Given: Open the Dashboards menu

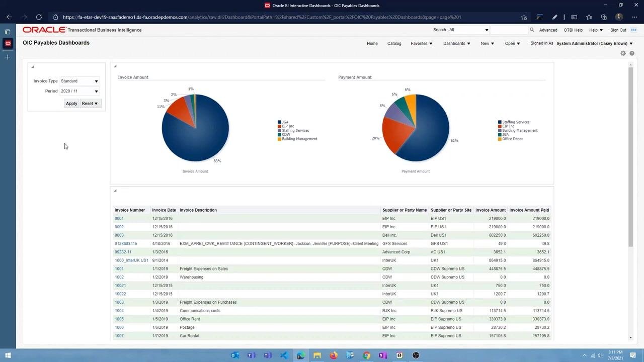Looking at the screenshot, I should tap(457, 44).
